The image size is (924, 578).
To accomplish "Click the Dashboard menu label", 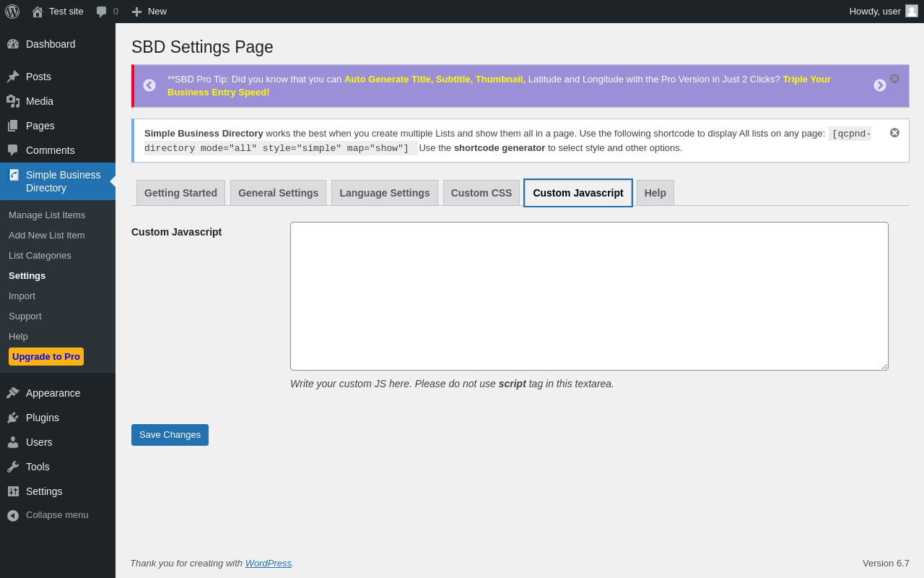I will tap(51, 44).
